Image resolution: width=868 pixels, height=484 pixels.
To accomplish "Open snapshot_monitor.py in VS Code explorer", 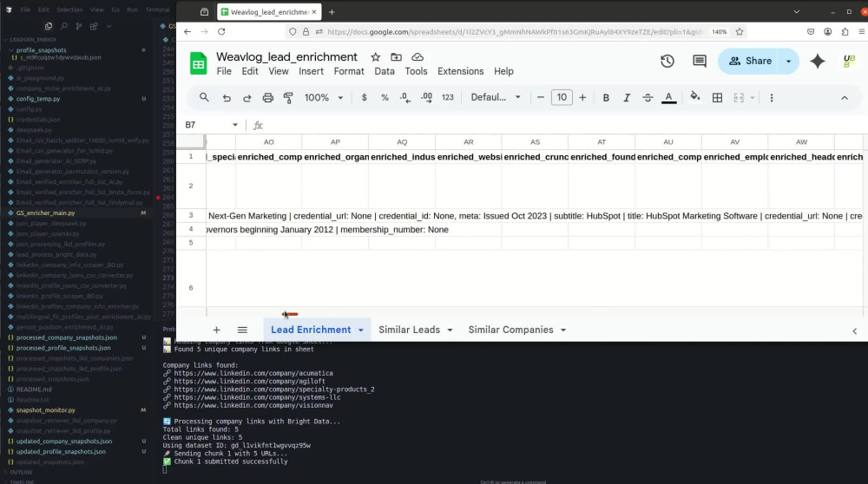I will pyautogui.click(x=45, y=410).
